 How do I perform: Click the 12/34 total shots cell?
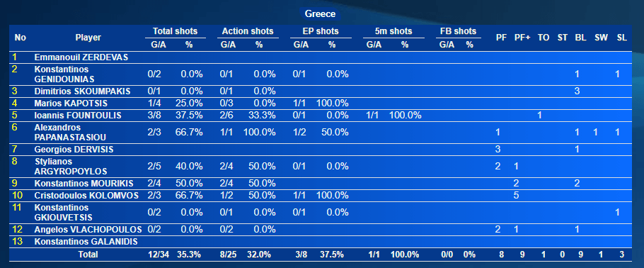coord(159,255)
